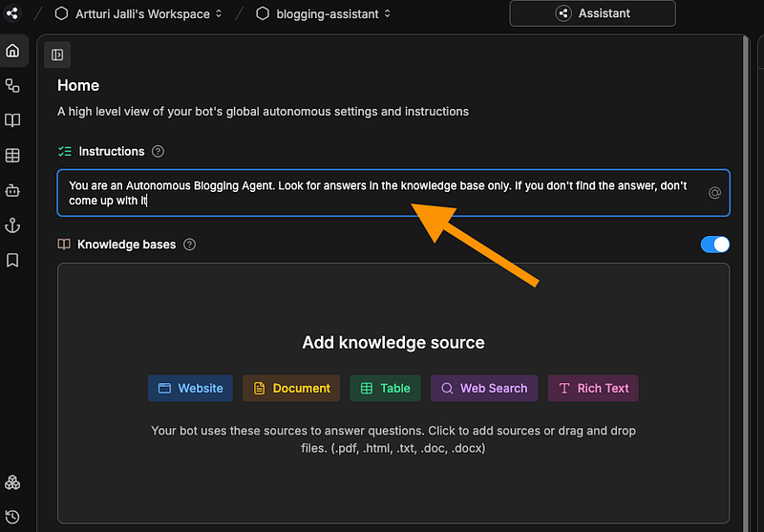Open the Home icon in sidebar
This screenshot has width=764, height=532.
[12, 51]
